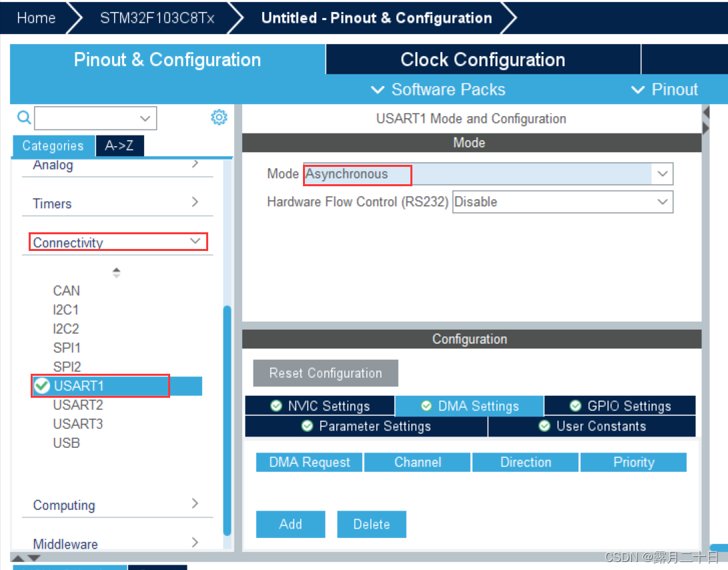Click the search magnifier icon

tap(24, 117)
